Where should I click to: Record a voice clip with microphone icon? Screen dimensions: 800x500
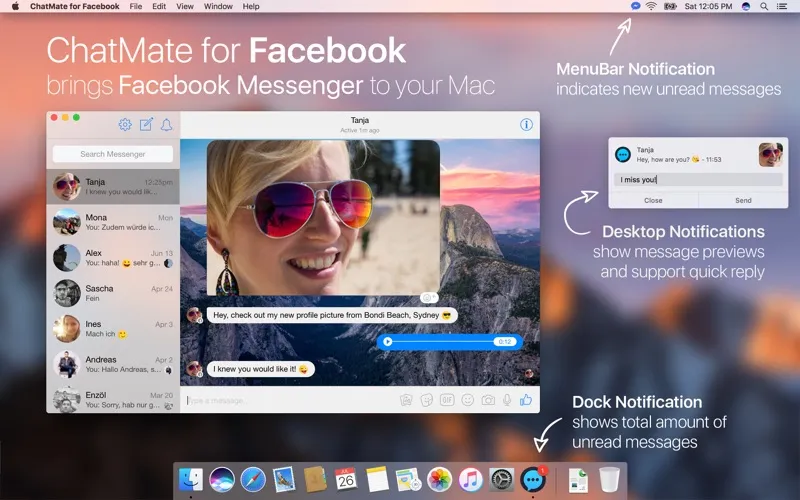(x=507, y=400)
